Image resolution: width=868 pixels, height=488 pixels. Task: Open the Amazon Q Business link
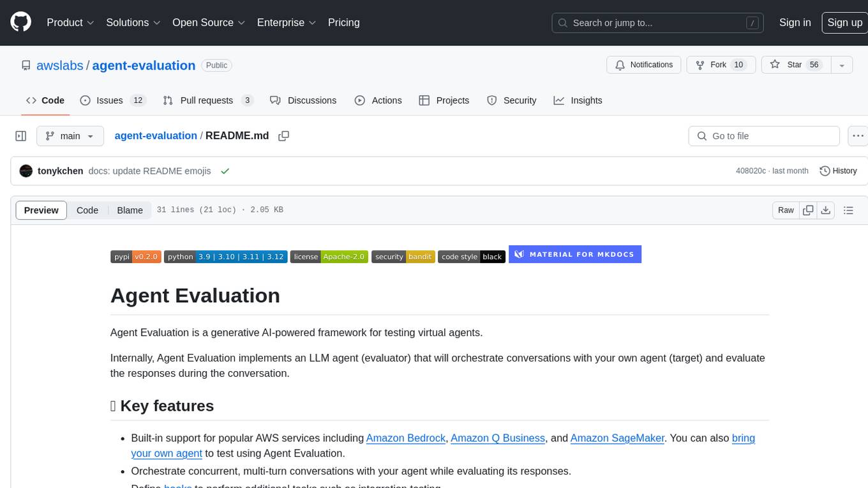[498, 438]
